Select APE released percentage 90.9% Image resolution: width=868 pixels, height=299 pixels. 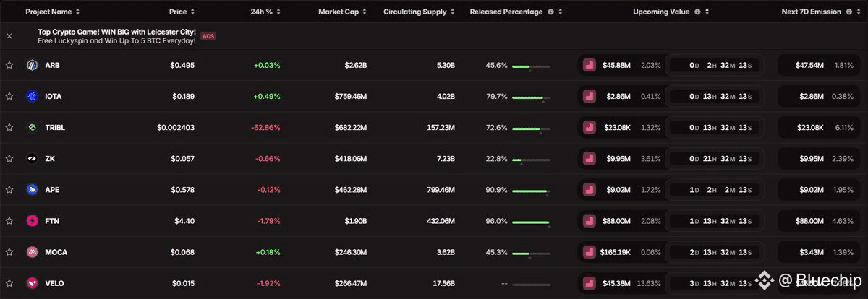tap(496, 189)
